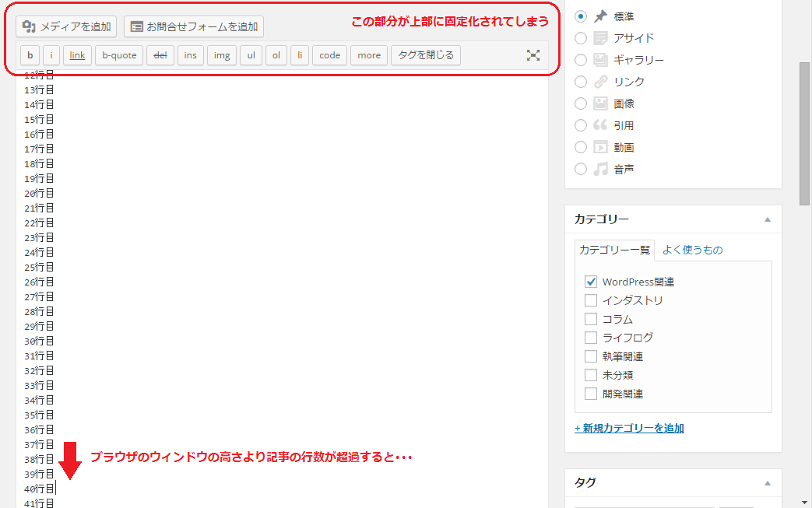812x508 pixels.
Task: Insert the more tag icon
Action: (368, 54)
